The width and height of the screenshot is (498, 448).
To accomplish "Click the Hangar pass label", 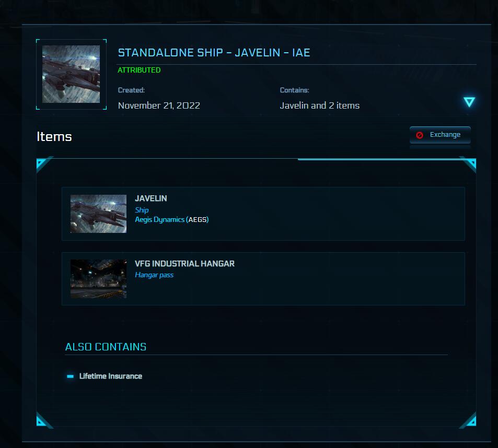I will 154,275.
